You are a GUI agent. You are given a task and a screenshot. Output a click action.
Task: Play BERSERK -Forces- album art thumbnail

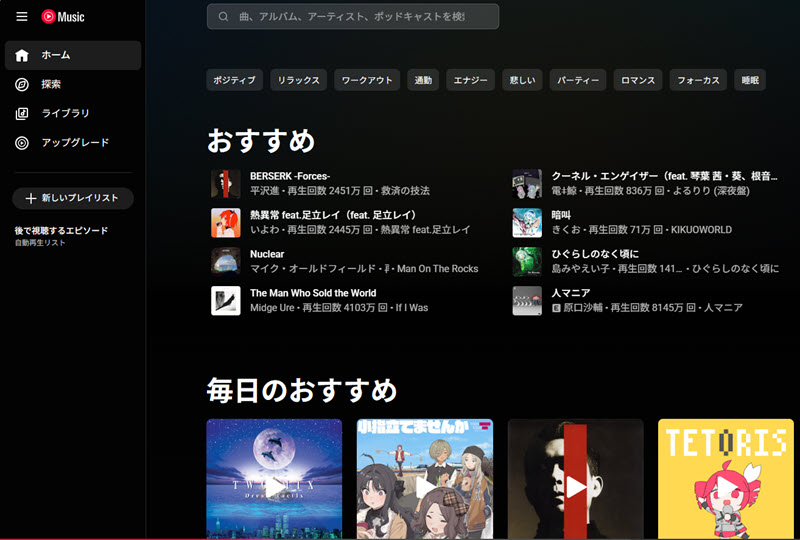click(x=226, y=184)
